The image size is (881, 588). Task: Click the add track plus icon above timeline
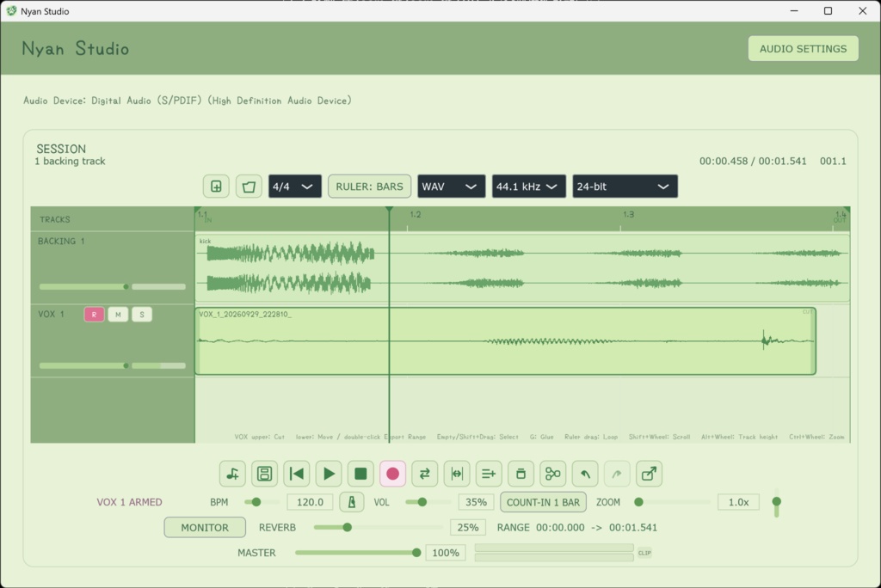tap(216, 187)
